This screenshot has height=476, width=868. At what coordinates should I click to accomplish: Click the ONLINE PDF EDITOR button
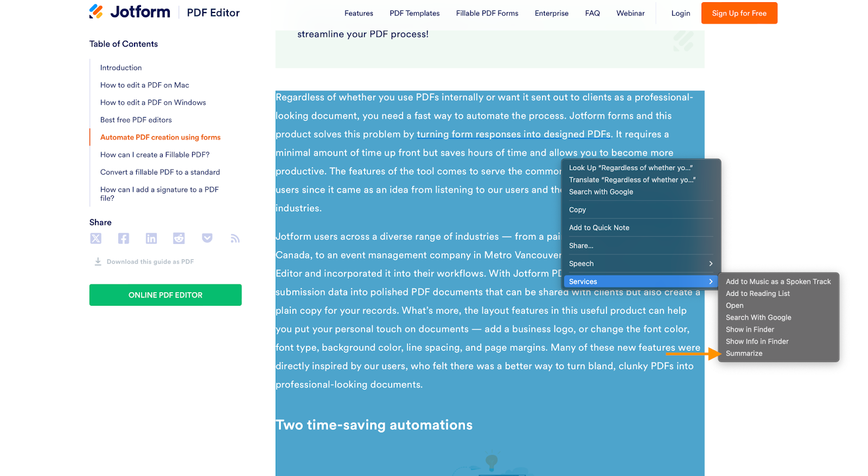pyautogui.click(x=165, y=295)
